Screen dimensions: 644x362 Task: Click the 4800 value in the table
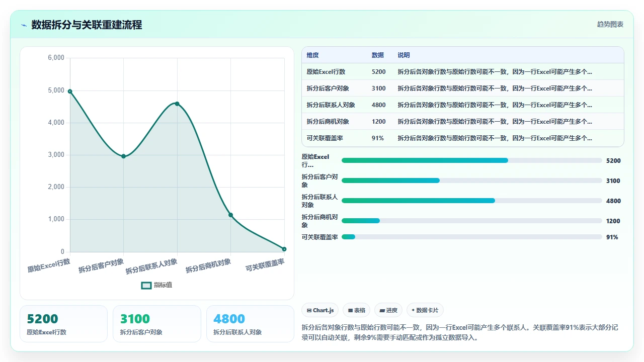pos(379,105)
